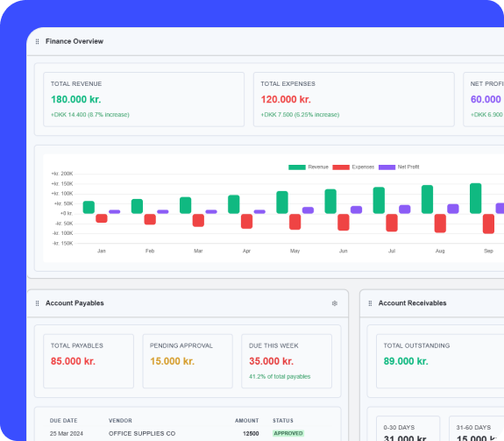The height and width of the screenshot is (441, 504).
Task: Click the Total Expenses card label
Action: point(288,84)
